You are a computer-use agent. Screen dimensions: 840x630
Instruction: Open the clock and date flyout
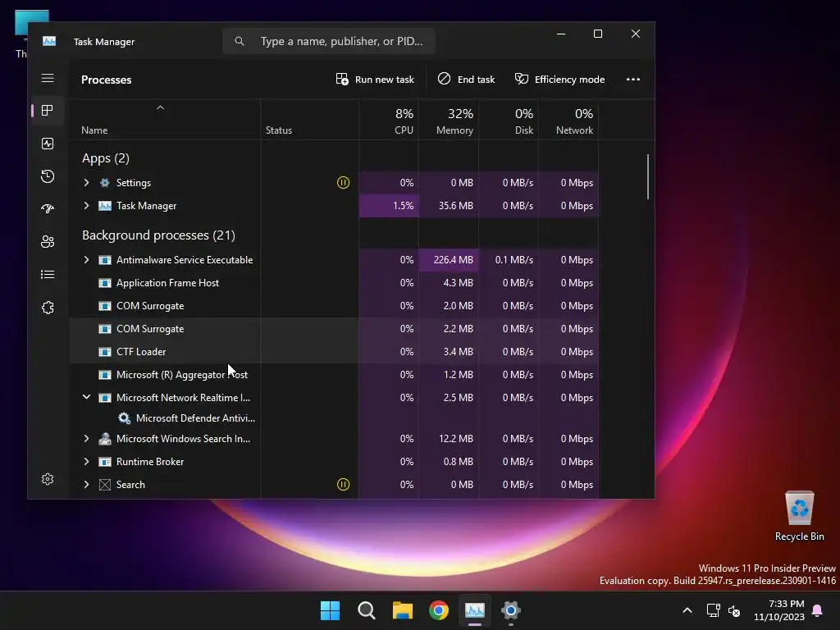click(779, 610)
